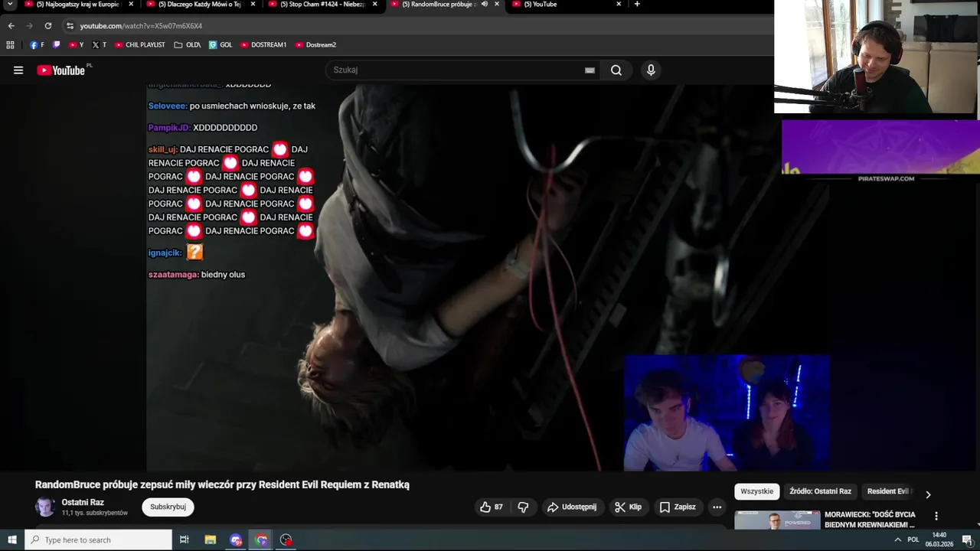Go back in browser history

11,25
